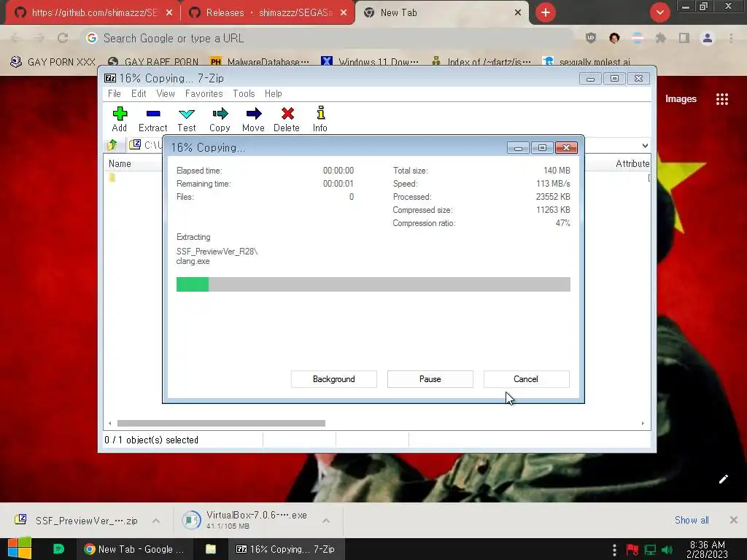This screenshot has height=560, width=747.
Task: Click the Copy toolbar icon
Action: pyautogui.click(x=220, y=119)
